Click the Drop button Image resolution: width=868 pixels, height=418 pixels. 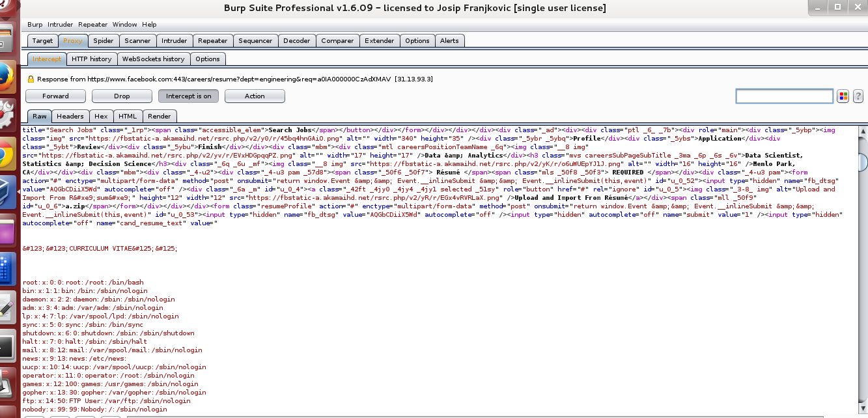click(122, 96)
